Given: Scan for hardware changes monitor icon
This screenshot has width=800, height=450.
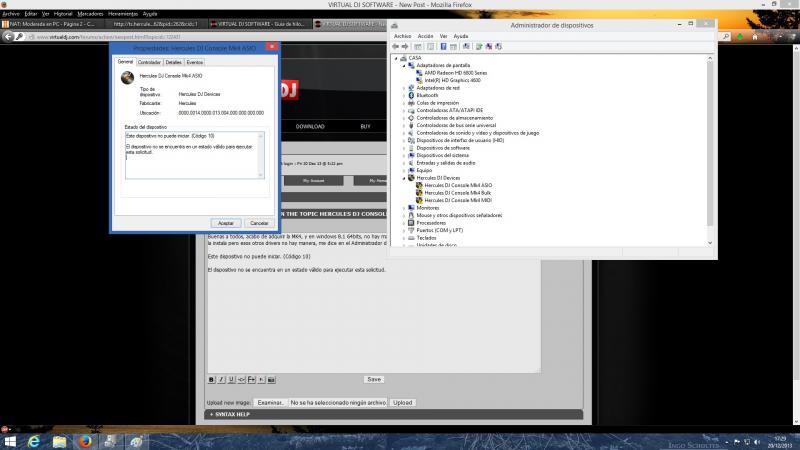Looking at the screenshot, I should tap(466, 46).
